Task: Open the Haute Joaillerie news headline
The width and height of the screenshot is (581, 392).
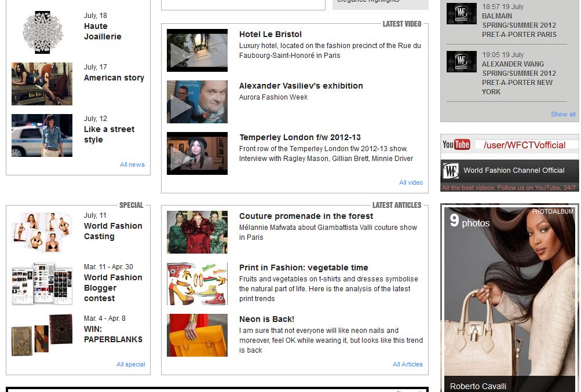Action: (103, 31)
